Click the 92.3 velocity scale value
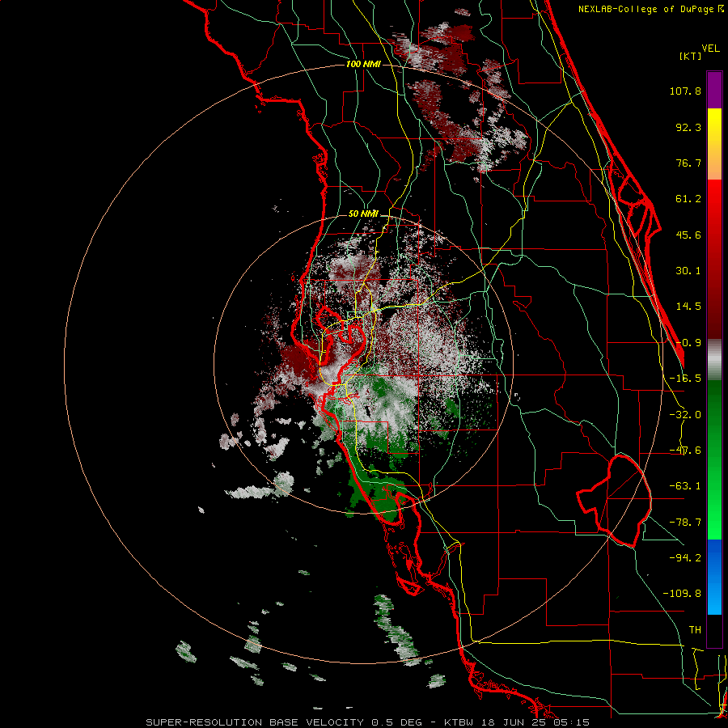This screenshot has height=728, width=728. (688, 127)
